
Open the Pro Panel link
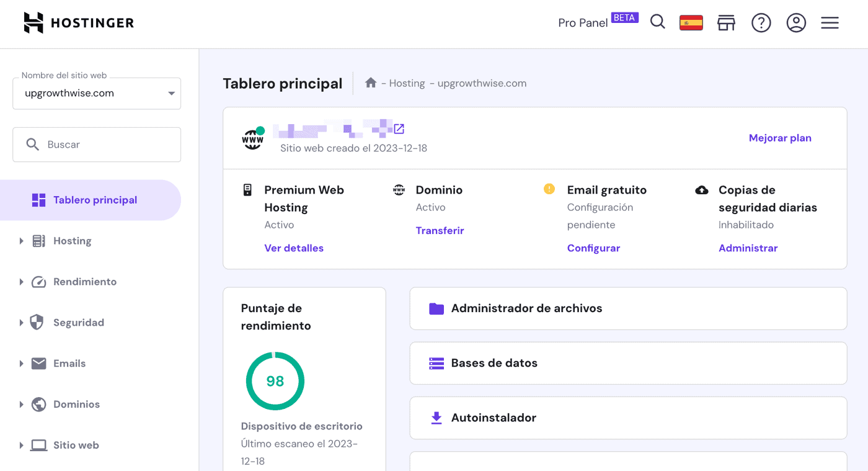point(583,23)
